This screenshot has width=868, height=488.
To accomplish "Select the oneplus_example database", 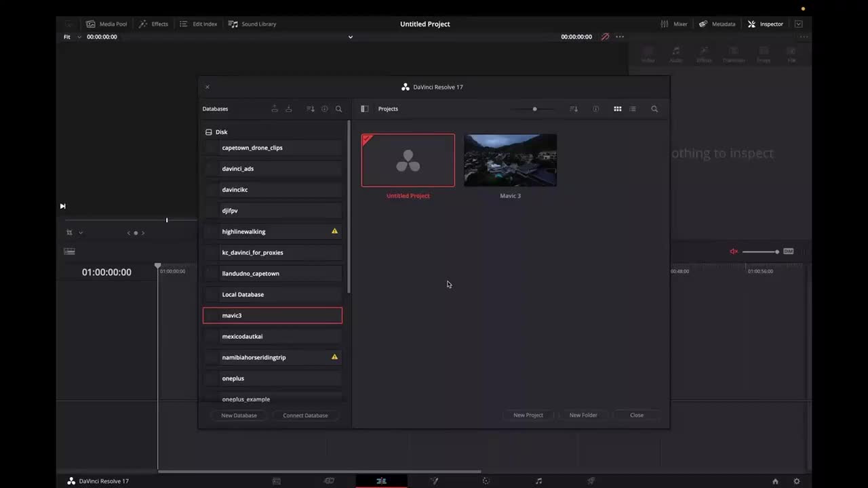I will click(273, 399).
